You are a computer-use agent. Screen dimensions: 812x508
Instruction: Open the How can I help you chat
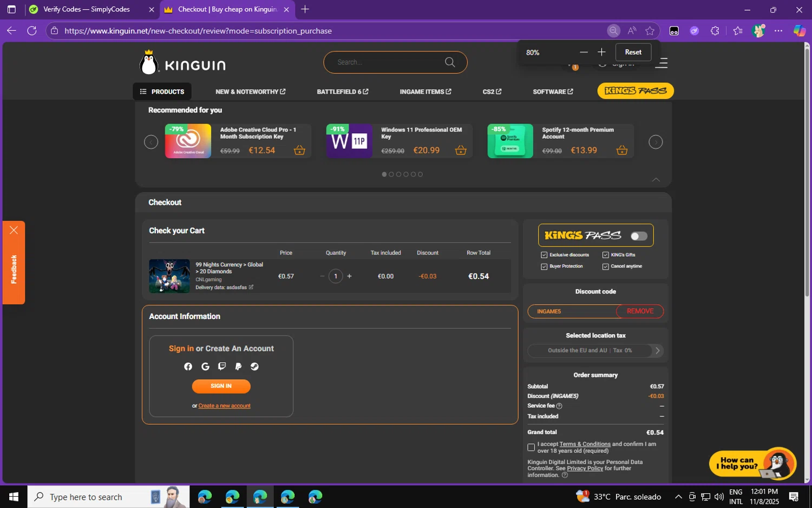pos(752,463)
